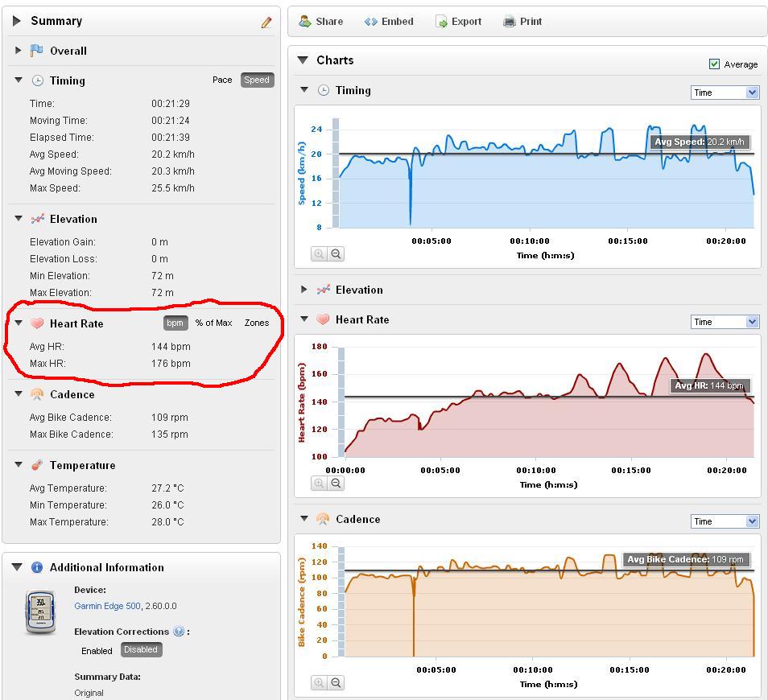Select the % of Max tab
Image resolution: width=768 pixels, height=700 pixels.
(x=213, y=323)
